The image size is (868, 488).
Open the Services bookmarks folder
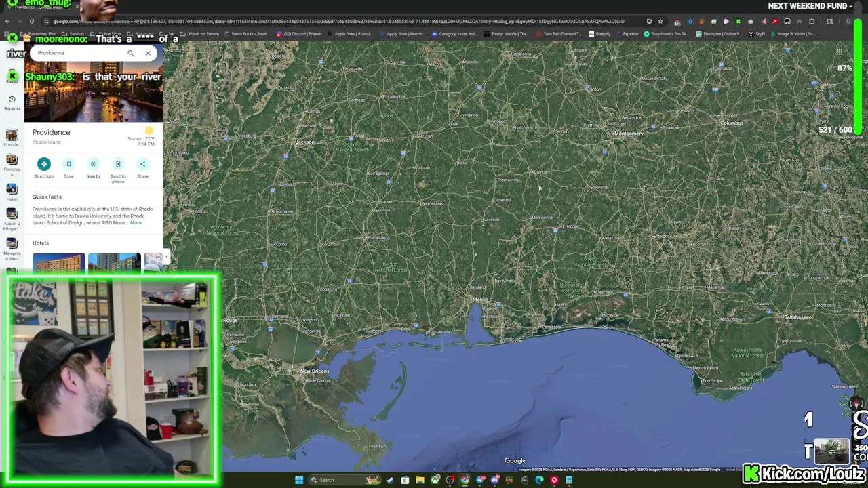pyautogui.click(x=73, y=34)
